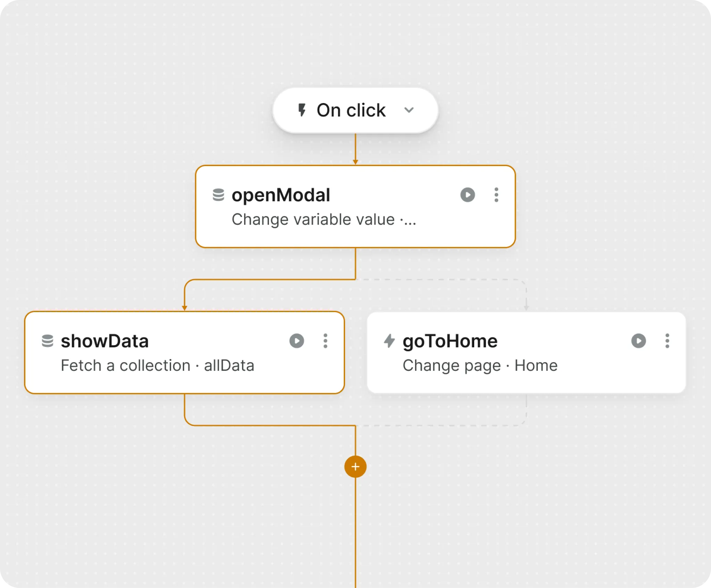
Task: Click the lightning bolt icon on goToHome
Action: (x=389, y=341)
